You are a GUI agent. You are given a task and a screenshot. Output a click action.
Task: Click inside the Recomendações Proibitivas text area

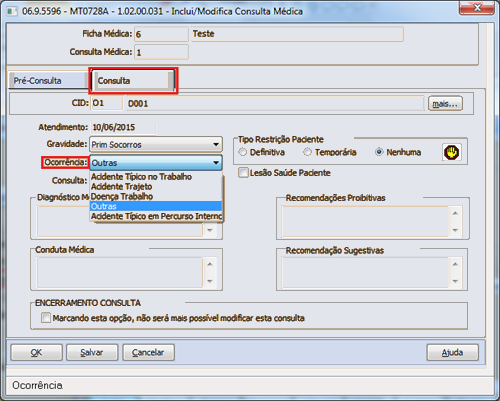[365, 221]
